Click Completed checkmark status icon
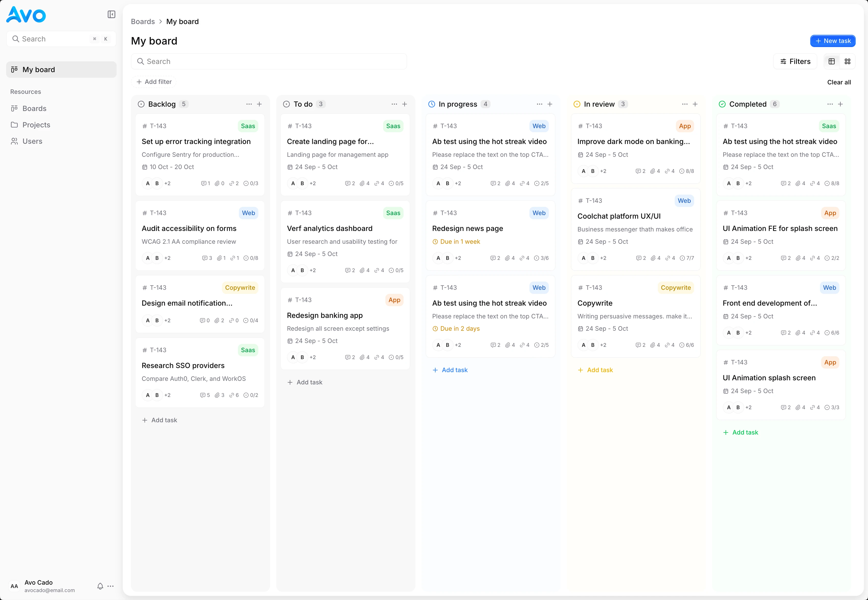Image resolution: width=868 pixels, height=600 pixels. (722, 104)
